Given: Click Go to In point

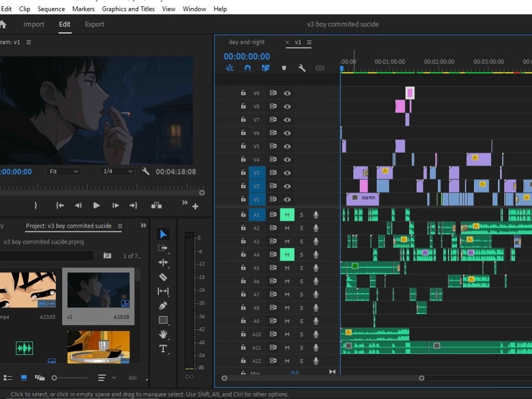Looking at the screenshot, I should [60, 205].
